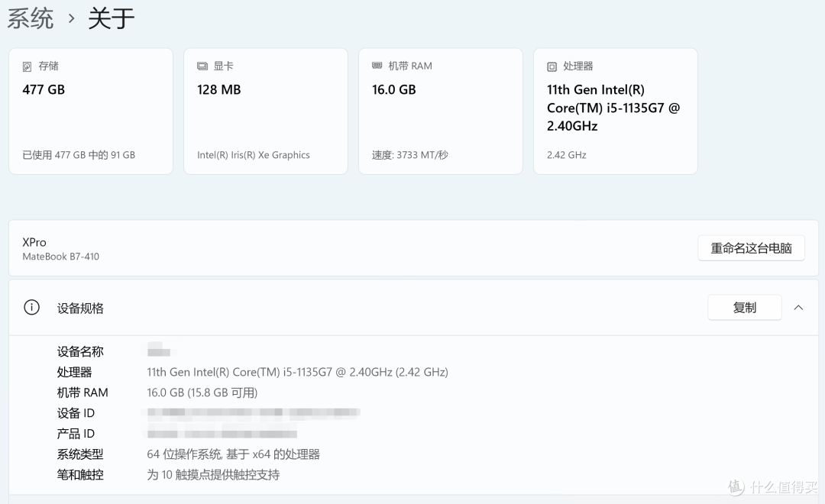This screenshot has height=504, width=825.
Task: Click the 重命名这台电脑 button
Action: (751, 248)
